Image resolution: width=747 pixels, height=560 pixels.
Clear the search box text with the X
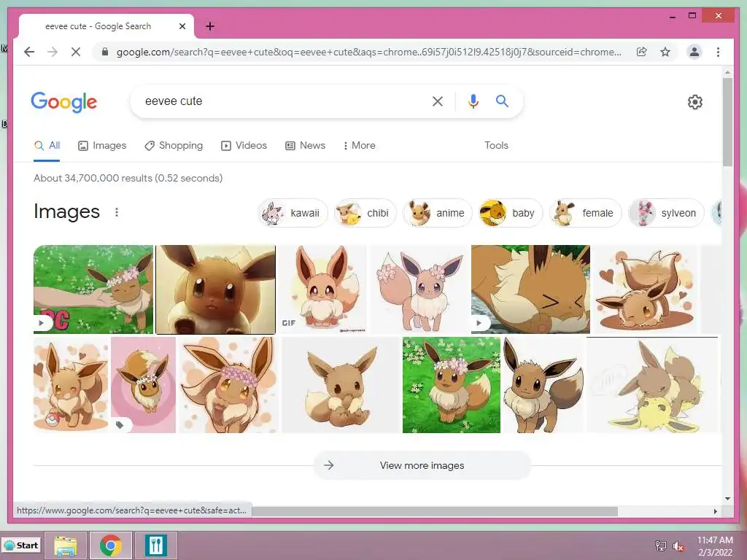pos(438,101)
